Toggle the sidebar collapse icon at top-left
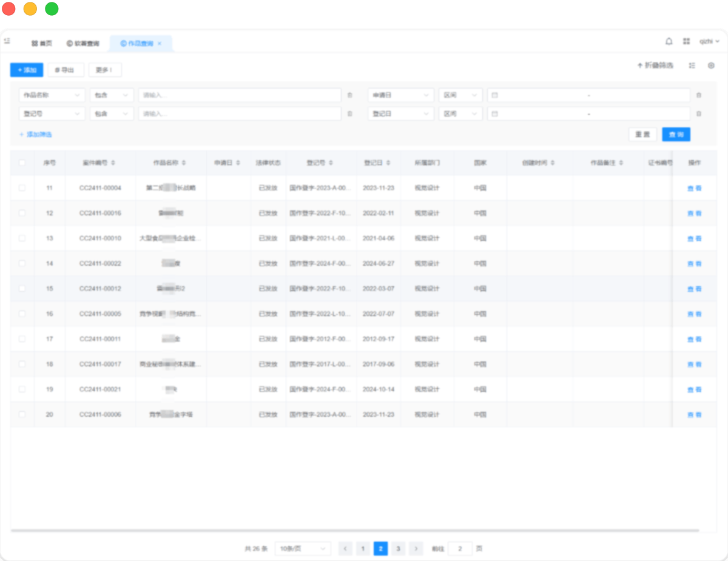Image resolution: width=728 pixels, height=561 pixels. point(7,41)
